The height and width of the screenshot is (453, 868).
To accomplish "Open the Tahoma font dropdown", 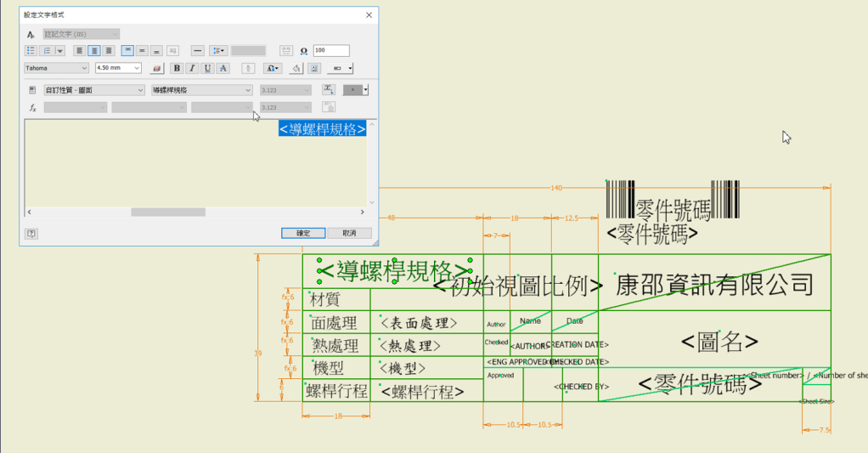I will click(x=84, y=68).
